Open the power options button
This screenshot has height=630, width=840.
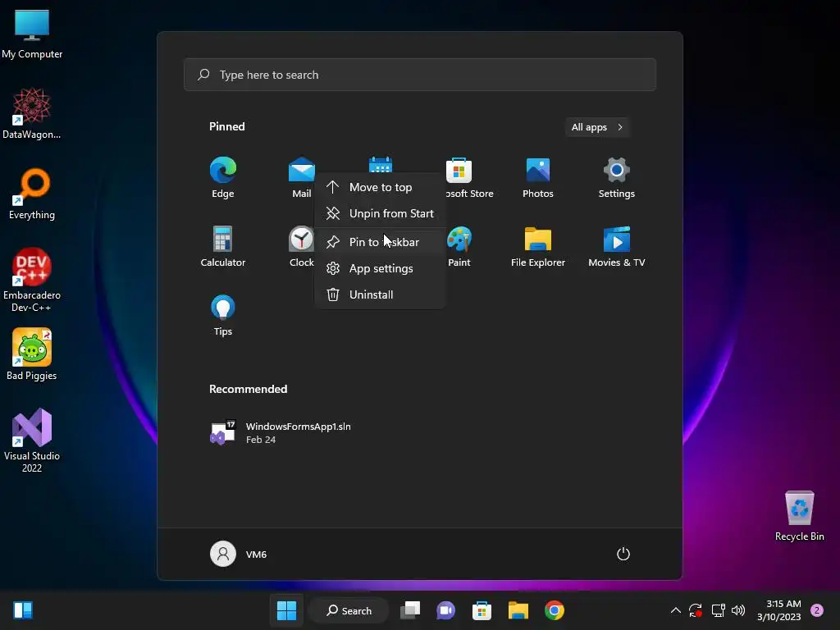pos(623,554)
